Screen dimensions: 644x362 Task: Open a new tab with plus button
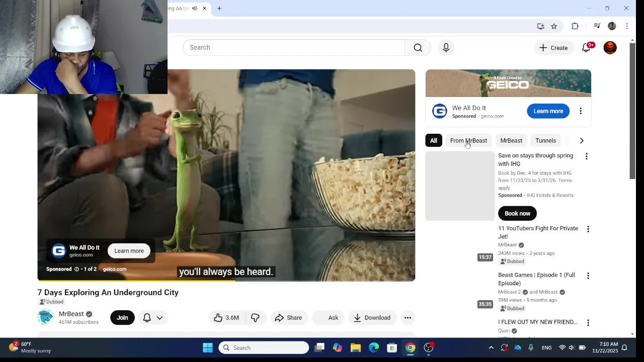pyautogui.click(x=219, y=9)
